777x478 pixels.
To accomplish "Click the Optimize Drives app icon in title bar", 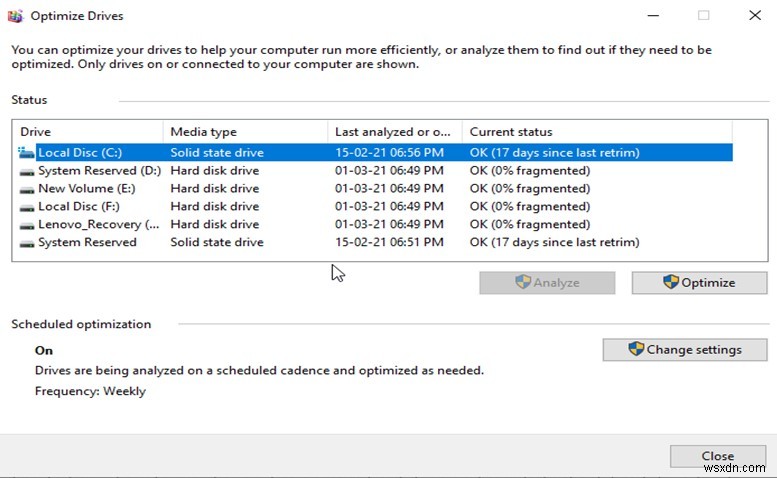I will (x=15, y=16).
